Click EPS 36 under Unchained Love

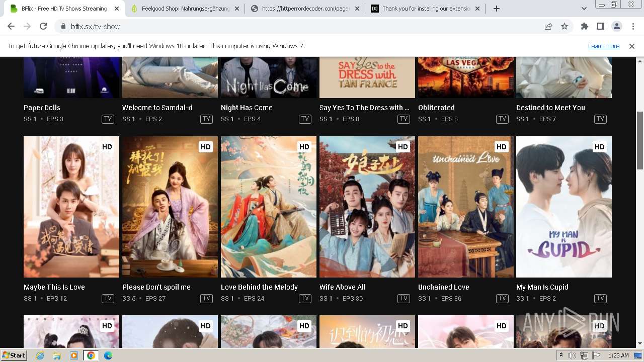[451, 299]
